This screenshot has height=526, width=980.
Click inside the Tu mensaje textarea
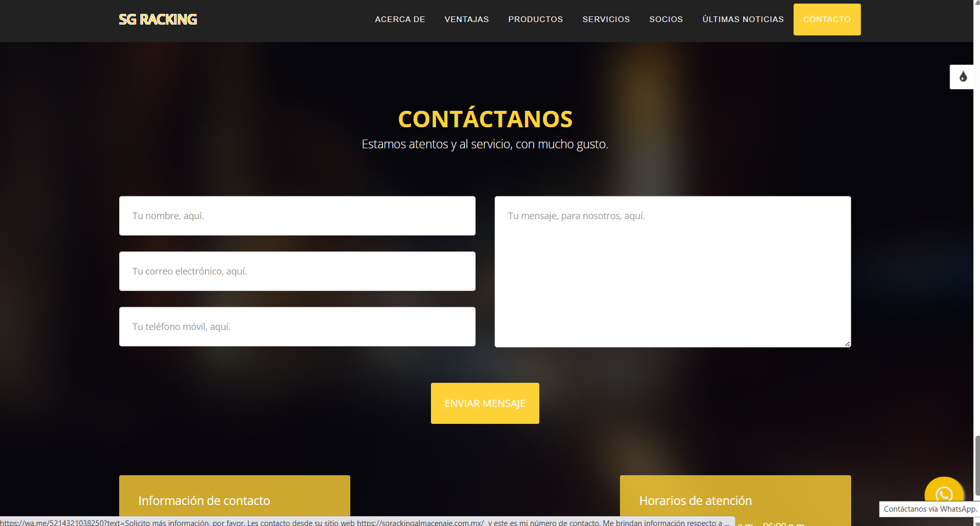pyautogui.click(x=672, y=272)
